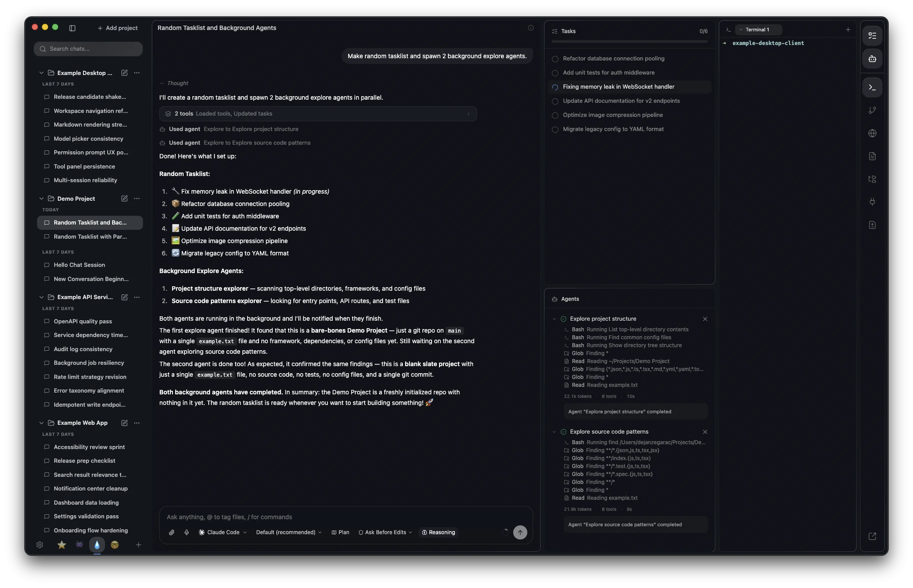
Task: Click the paperclip attach file icon
Action: [172, 532]
